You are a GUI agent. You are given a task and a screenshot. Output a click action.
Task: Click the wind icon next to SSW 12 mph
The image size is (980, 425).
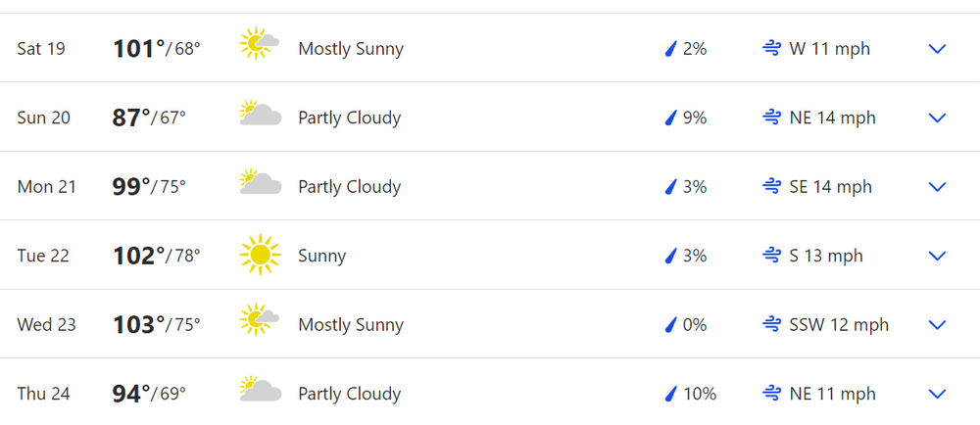[771, 324]
